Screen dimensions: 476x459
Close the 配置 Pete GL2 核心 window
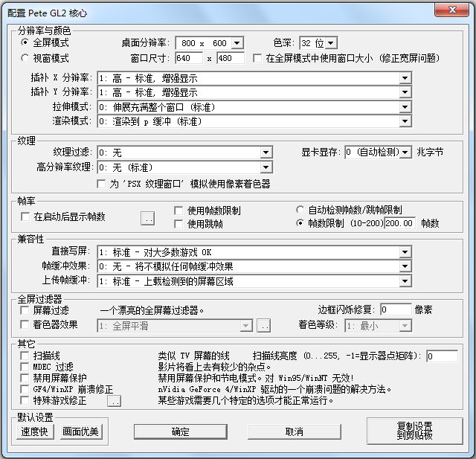point(452,10)
